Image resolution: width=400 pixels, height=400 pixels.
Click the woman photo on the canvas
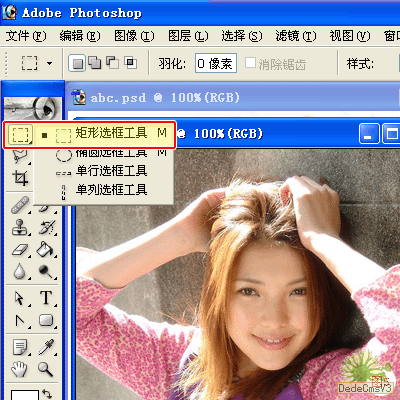[x=237, y=274]
